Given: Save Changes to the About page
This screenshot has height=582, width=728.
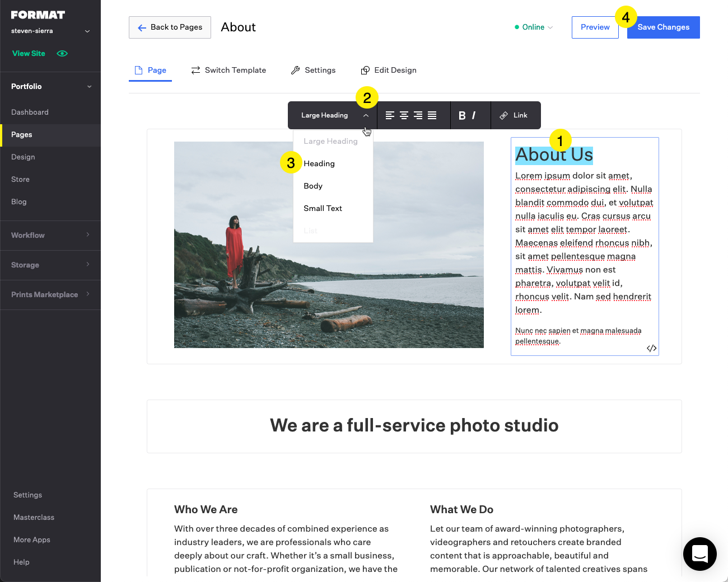Looking at the screenshot, I should pos(663,27).
